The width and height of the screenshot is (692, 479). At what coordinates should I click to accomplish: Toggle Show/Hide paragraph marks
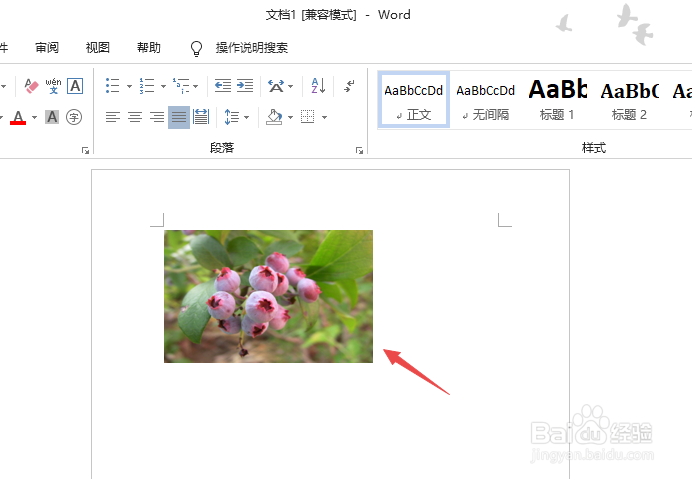349,86
